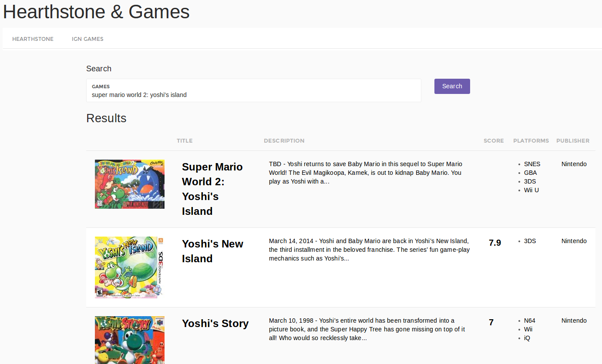Click the description starting 'TBD - Yoshi returns'

366,173
